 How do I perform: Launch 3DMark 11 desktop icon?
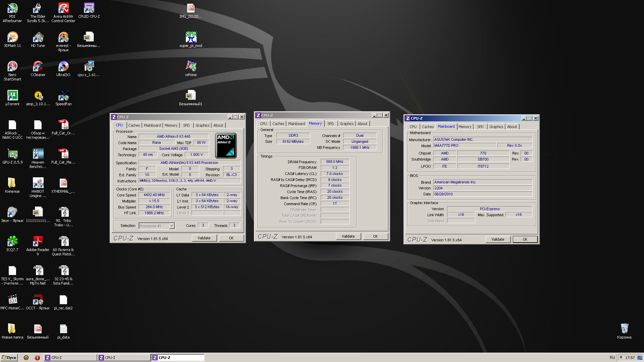point(12,40)
